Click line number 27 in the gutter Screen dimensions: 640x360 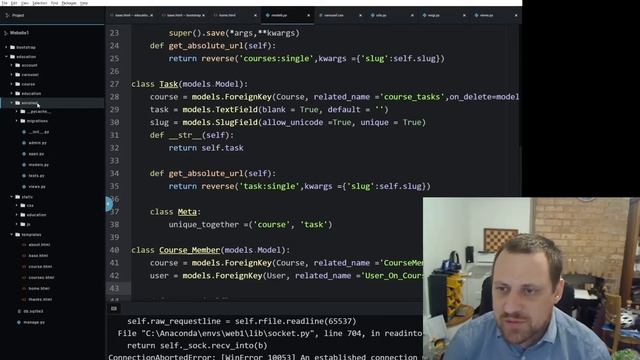114,84
